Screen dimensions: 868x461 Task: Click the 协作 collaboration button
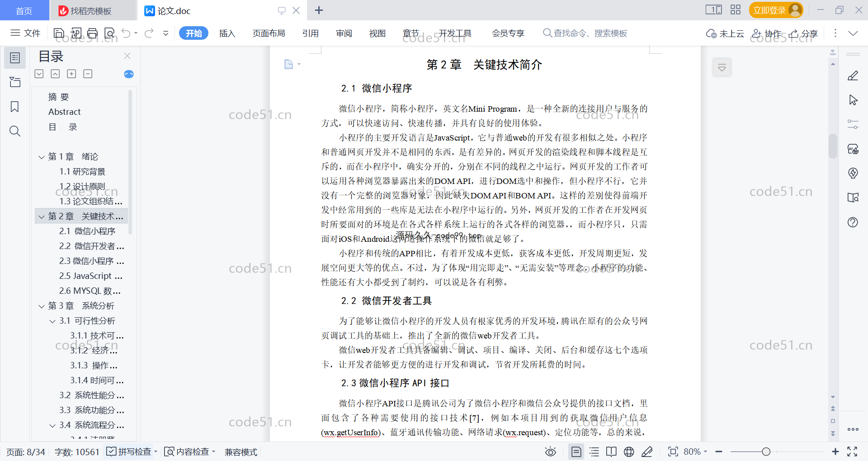pos(767,33)
